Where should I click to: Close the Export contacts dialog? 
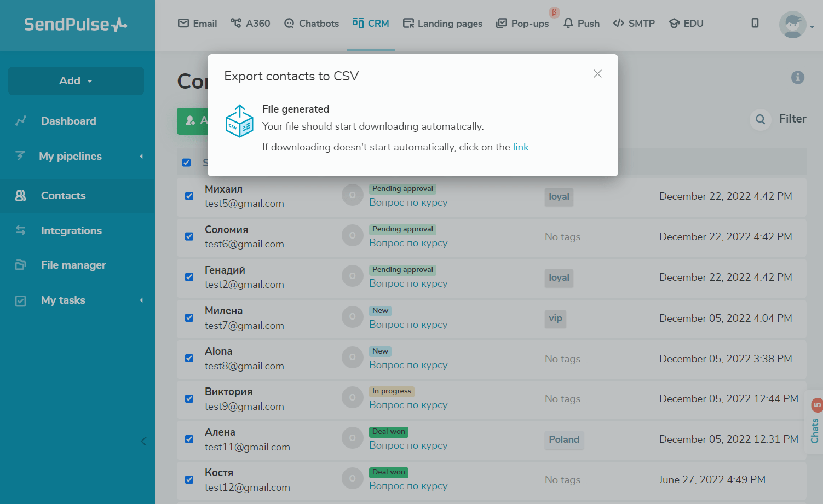click(x=597, y=74)
